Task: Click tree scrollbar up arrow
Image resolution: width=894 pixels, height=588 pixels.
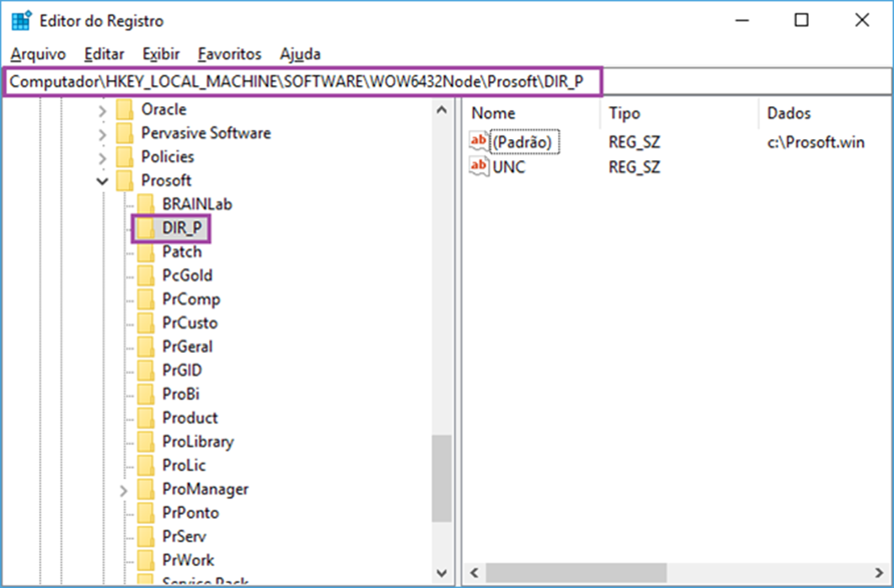Action: point(442,110)
